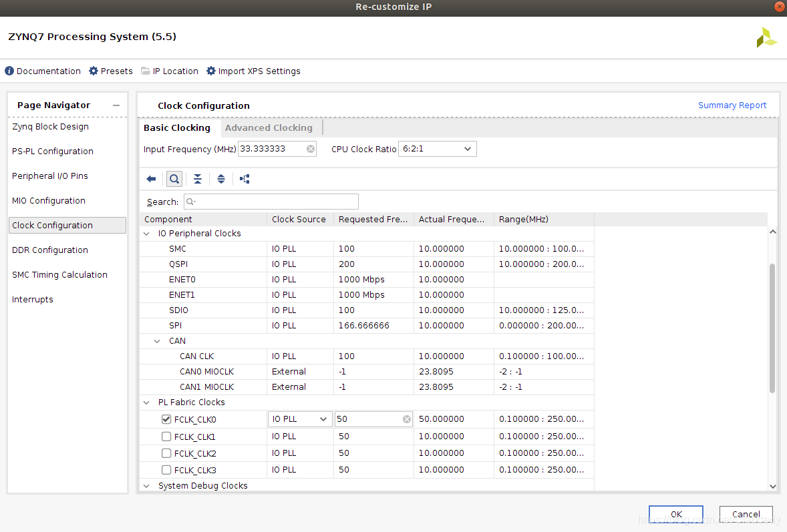The height and width of the screenshot is (532, 787).
Task: Click the Cancel button
Action: (x=746, y=514)
